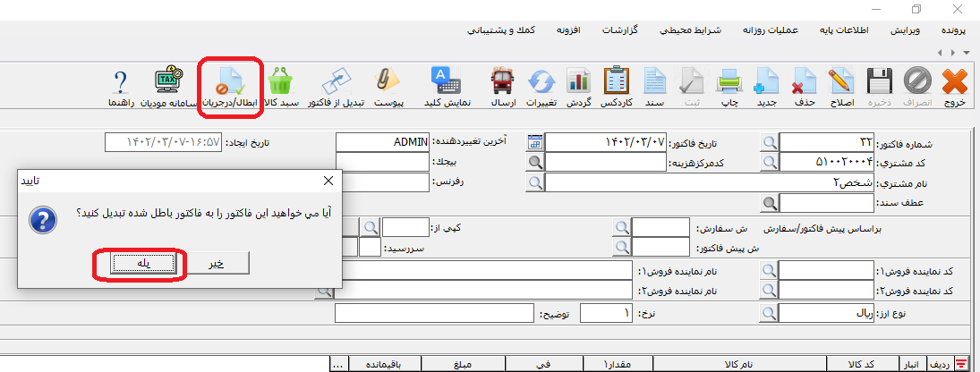Open the سامانه مودیان TAX icon

(x=168, y=86)
